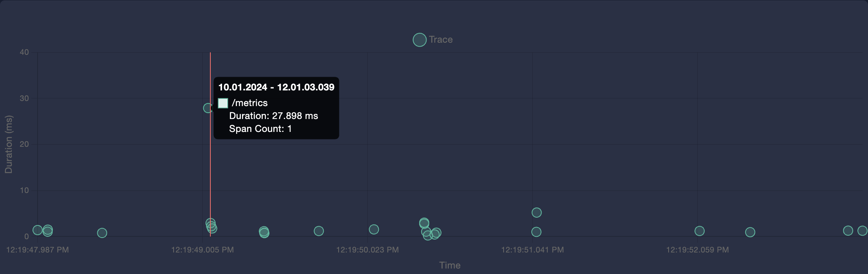Screen dimensions: 868x274
Task: Select the /metrics trace point near 28 ms
Action: 208,108
